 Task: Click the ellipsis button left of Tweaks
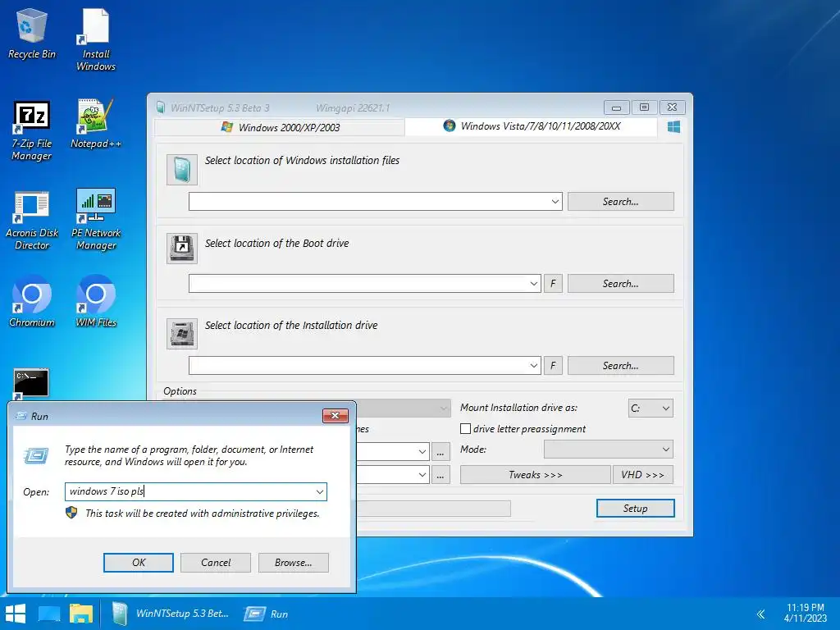(x=441, y=475)
